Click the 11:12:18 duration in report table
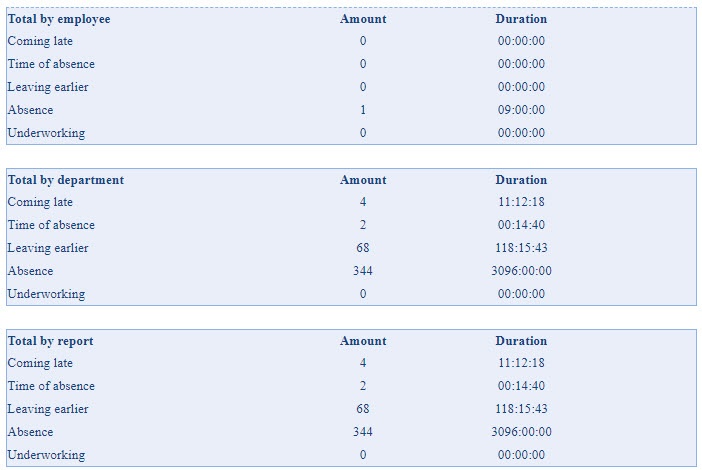Viewport: 702px width, 470px height. (521, 363)
